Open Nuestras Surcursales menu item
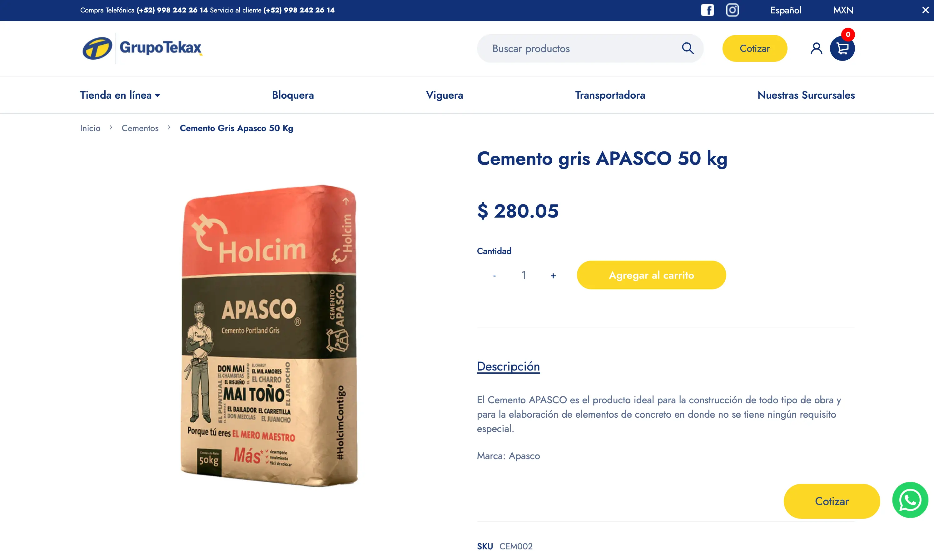 tap(806, 95)
